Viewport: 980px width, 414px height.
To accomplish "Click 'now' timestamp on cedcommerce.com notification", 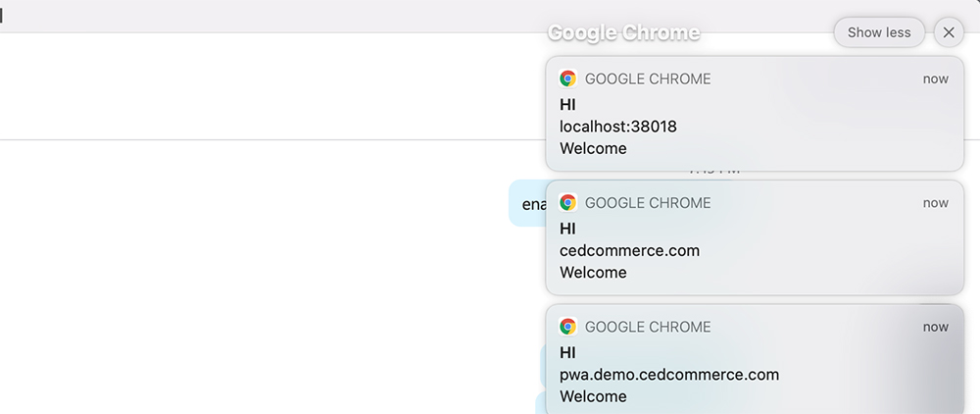I will pos(936,203).
